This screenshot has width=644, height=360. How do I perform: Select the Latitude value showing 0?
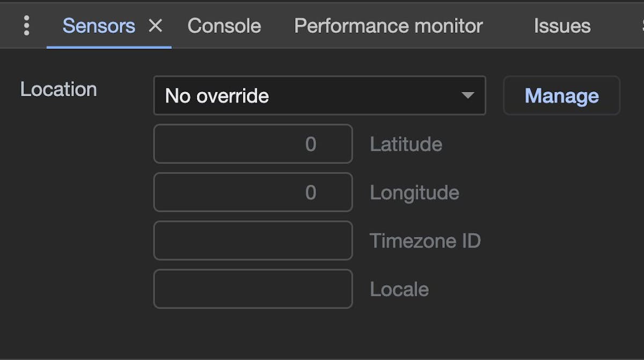click(x=311, y=144)
